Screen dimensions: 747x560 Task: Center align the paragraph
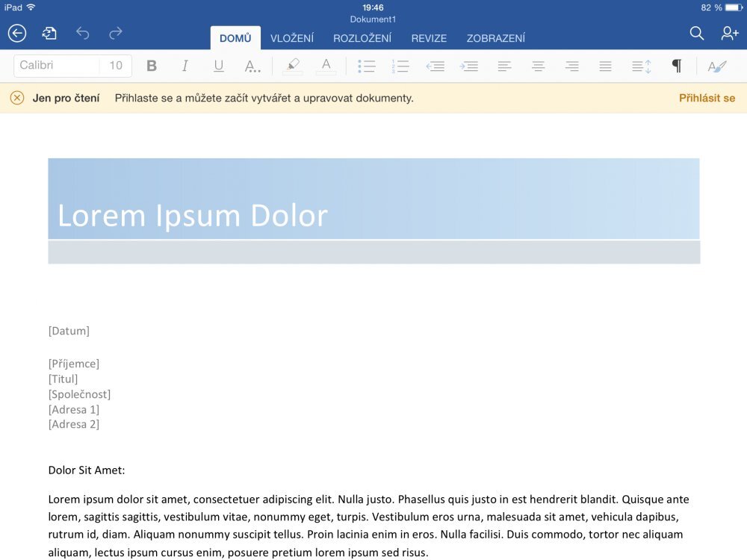click(538, 66)
